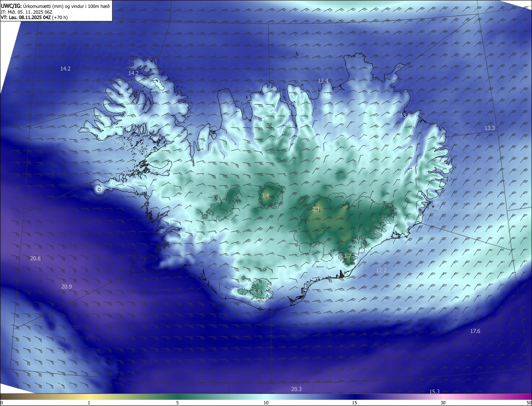The image size is (532, 406).
Task: Click the 12.2 value label
Action: pos(381,271)
